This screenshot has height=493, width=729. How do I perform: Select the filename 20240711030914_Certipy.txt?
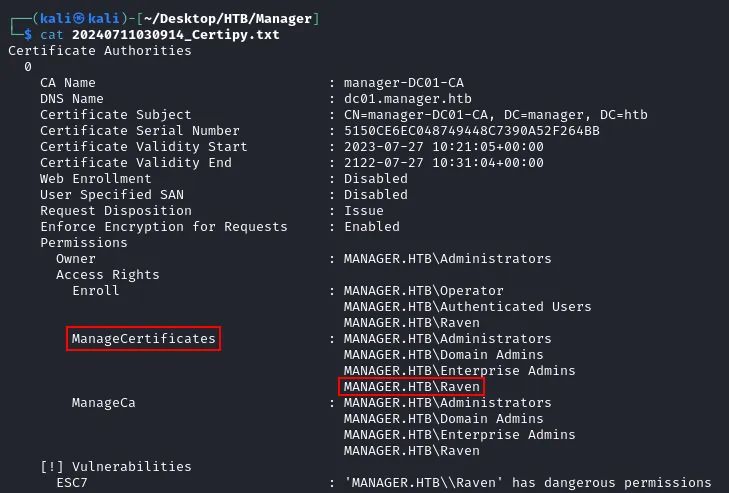[x=176, y=35]
